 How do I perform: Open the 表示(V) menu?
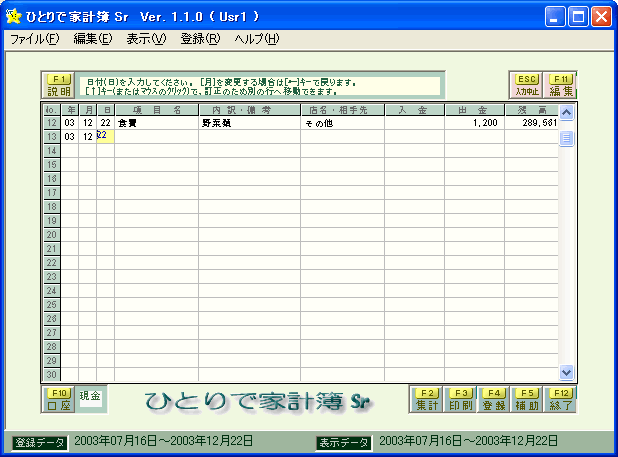pyautogui.click(x=146, y=39)
